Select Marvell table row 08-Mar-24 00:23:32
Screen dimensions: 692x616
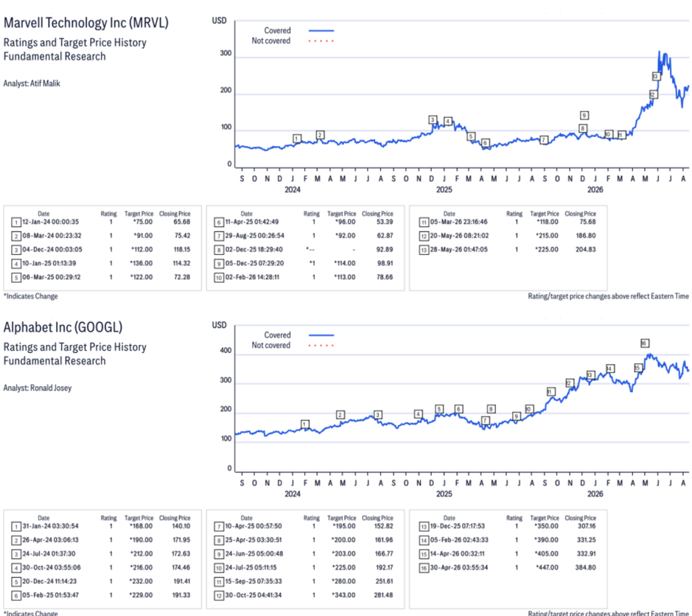(102, 236)
